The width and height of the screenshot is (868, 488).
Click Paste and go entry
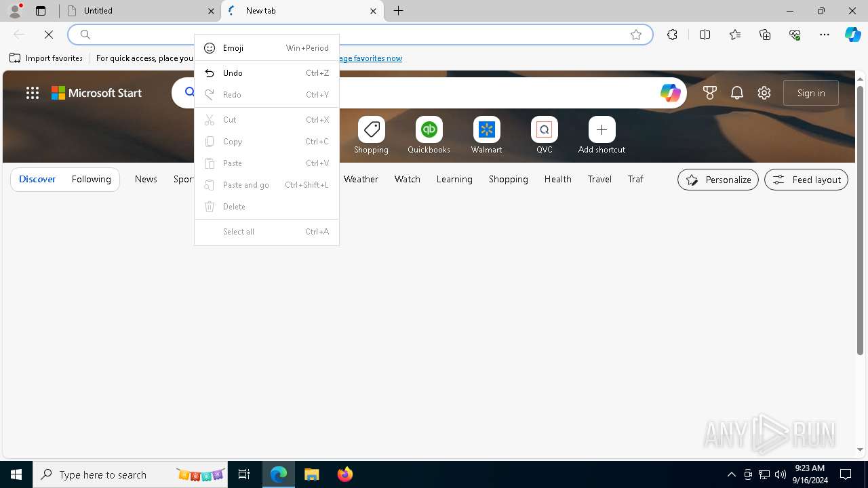pyautogui.click(x=267, y=185)
